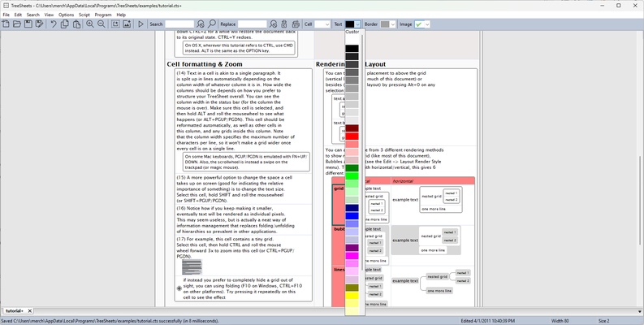
Task: Pick the navy blue swatch
Action: [x=352, y=208]
